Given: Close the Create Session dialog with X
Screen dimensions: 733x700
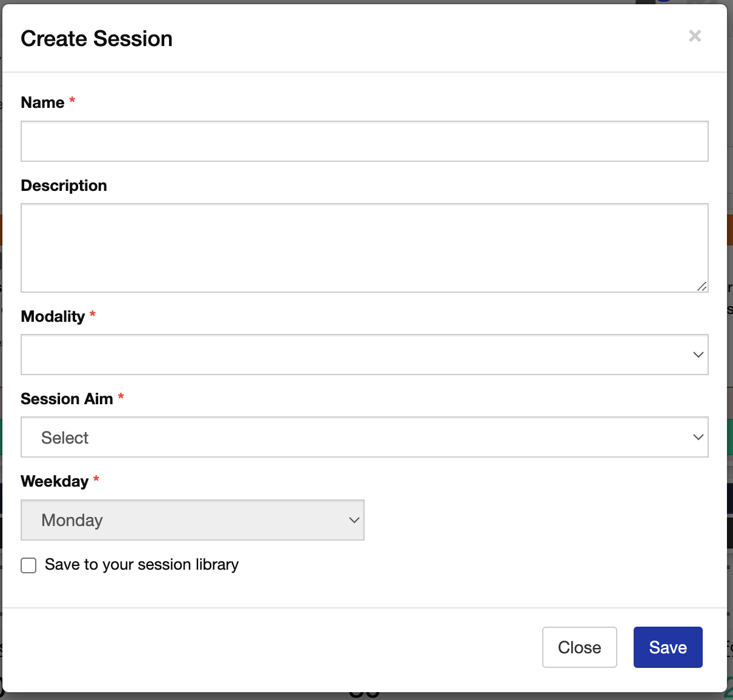Looking at the screenshot, I should (x=695, y=36).
